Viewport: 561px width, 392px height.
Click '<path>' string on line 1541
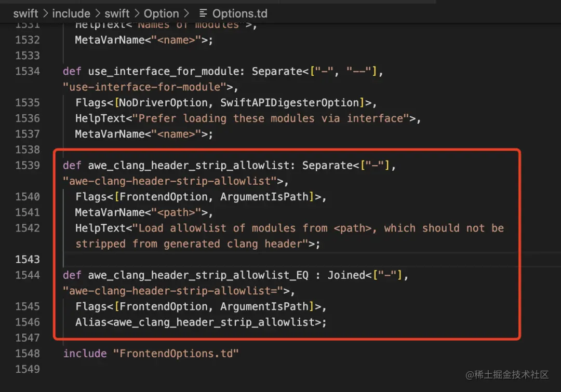coord(176,212)
